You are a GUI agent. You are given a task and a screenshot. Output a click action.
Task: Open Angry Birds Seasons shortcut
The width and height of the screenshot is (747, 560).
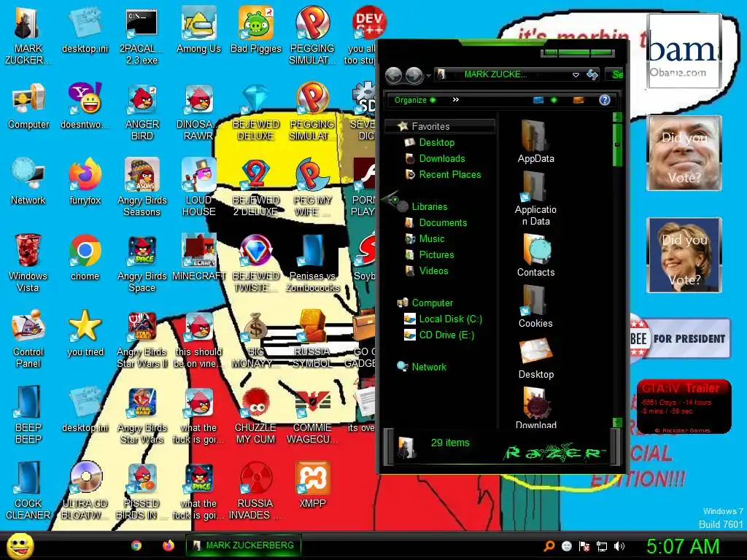[142, 188]
